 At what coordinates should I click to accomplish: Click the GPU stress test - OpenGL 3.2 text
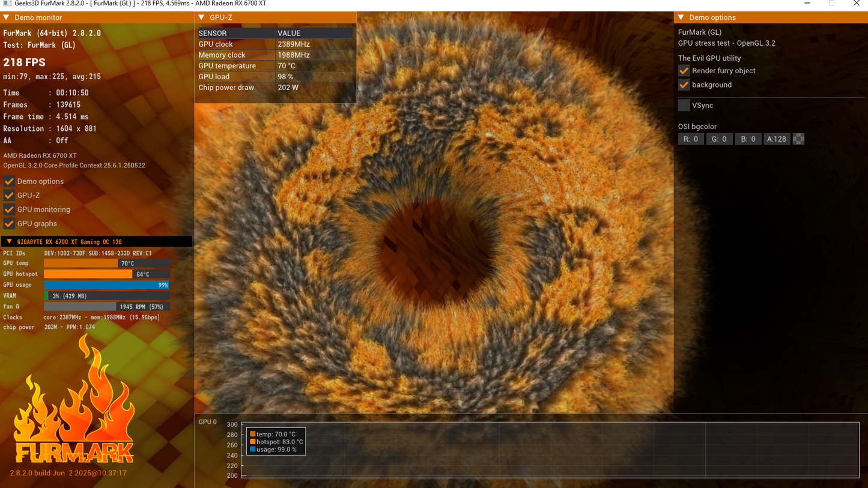[x=727, y=43]
